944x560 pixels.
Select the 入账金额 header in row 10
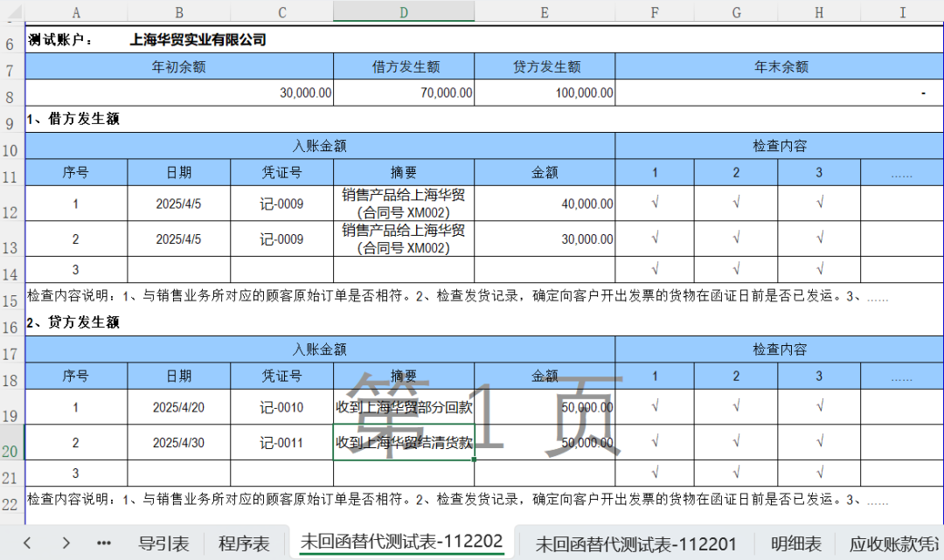click(x=320, y=146)
